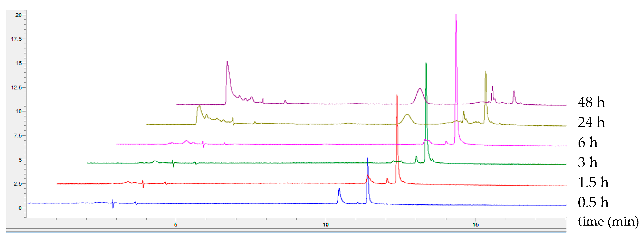Click the y-axis value 20

tap(18, 15)
